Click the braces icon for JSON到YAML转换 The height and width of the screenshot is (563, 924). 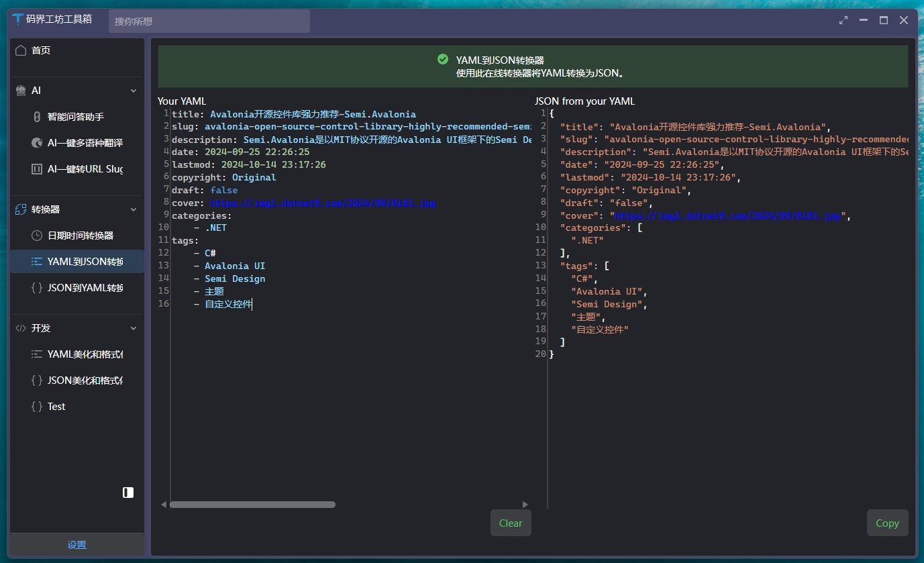coord(37,288)
